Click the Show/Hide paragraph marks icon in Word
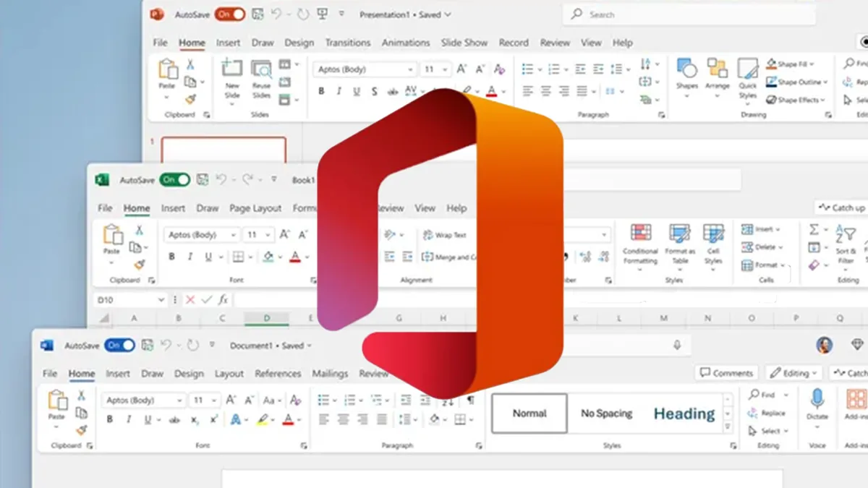This screenshot has height=488, width=868. (x=470, y=400)
